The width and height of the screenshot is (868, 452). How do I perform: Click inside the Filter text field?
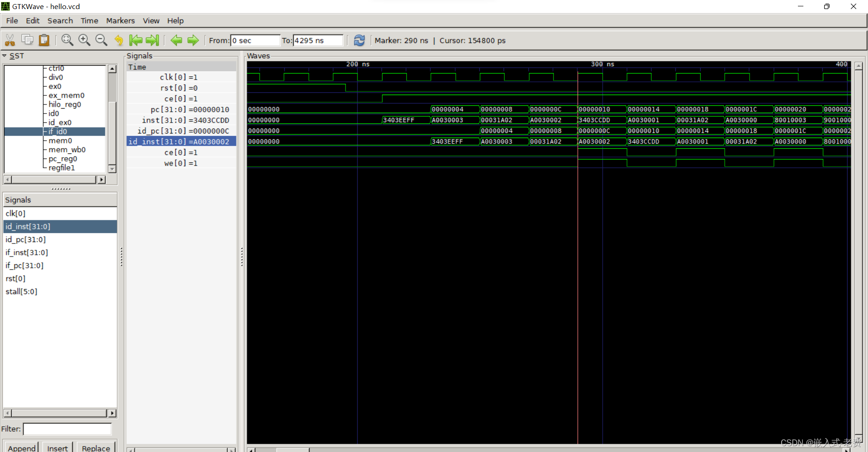[67, 429]
